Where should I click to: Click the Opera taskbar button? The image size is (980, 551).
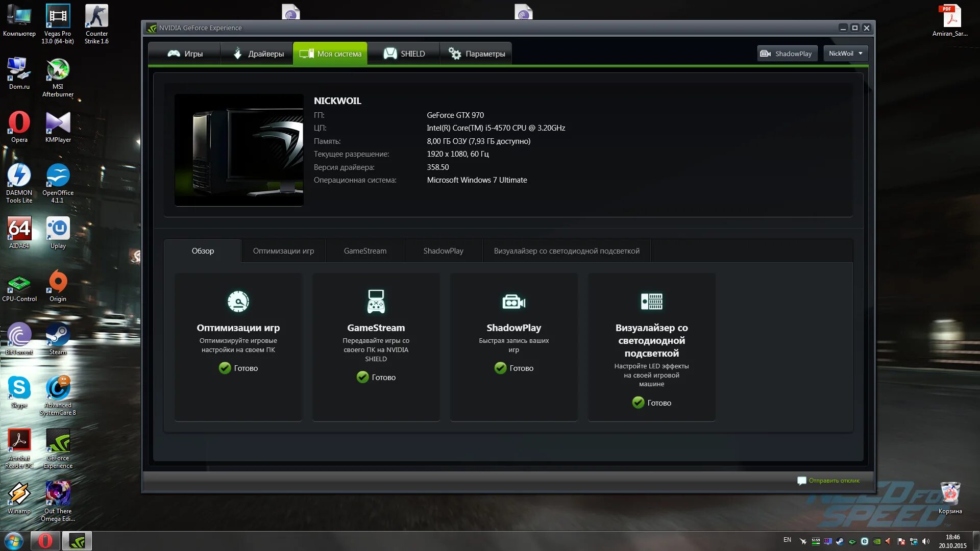coord(45,541)
